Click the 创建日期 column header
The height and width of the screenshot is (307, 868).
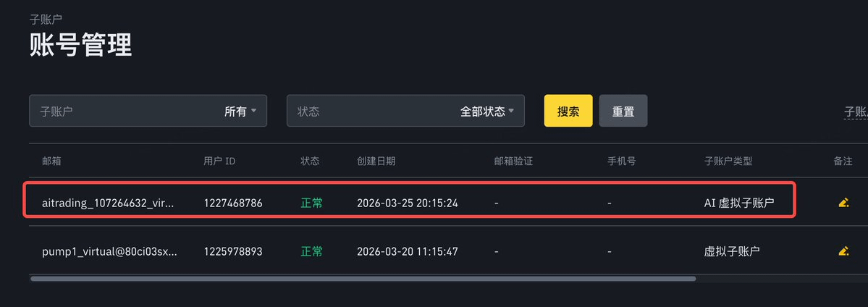pyautogui.click(x=376, y=161)
